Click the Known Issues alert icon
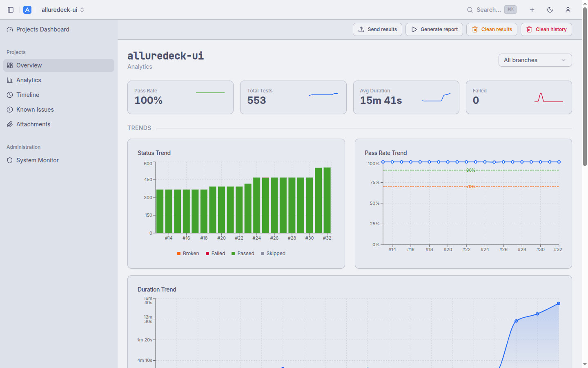Image resolution: width=588 pixels, height=368 pixels. (x=10, y=110)
